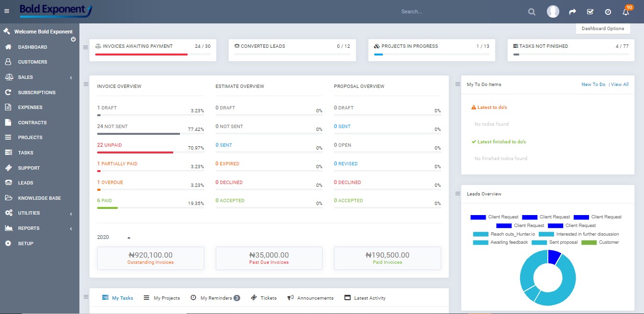Click the green Customer color swatch
The width and height of the screenshot is (644, 314).
tap(589, 242)
